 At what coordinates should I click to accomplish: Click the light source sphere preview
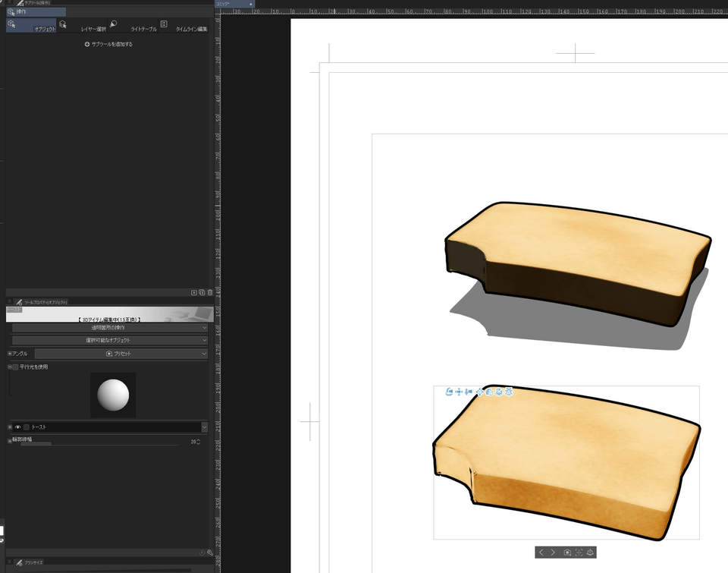pyautogui.click(x=113, y=395)
